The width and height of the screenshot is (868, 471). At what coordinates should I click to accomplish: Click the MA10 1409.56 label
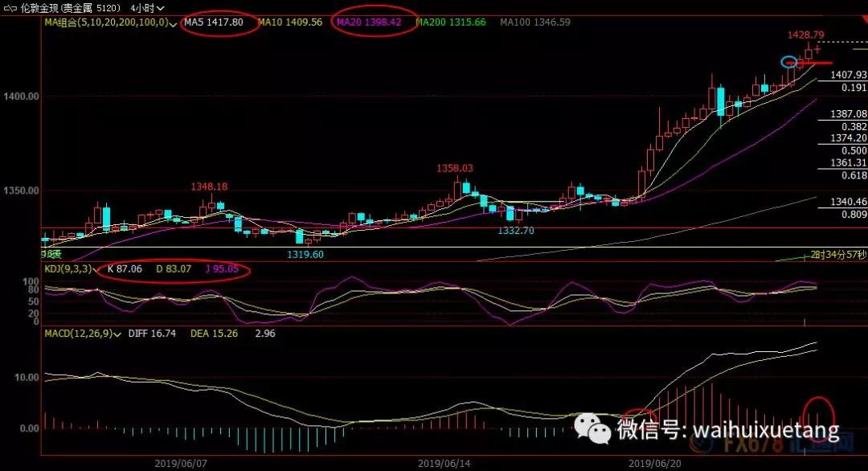pos(293,23)
